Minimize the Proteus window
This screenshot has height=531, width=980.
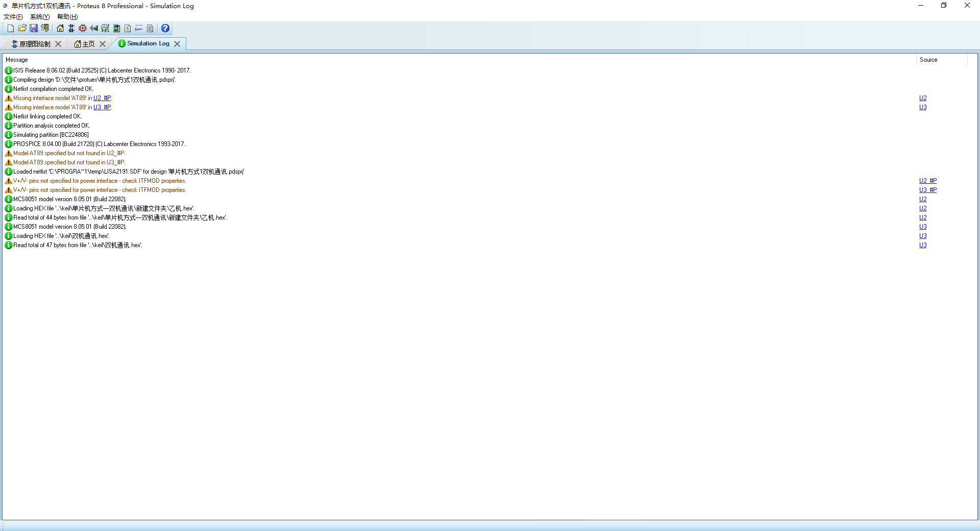click(921, 6)
